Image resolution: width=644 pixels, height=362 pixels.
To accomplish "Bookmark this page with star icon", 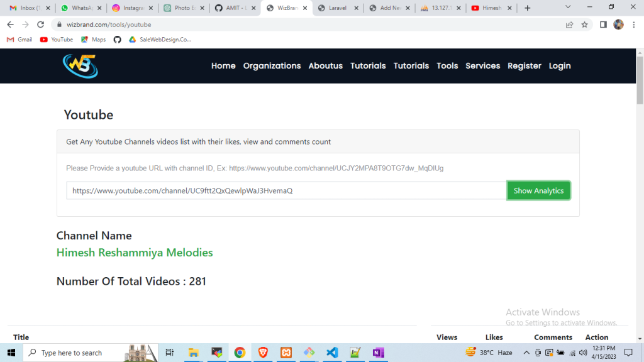I will (x=584, y=25).
